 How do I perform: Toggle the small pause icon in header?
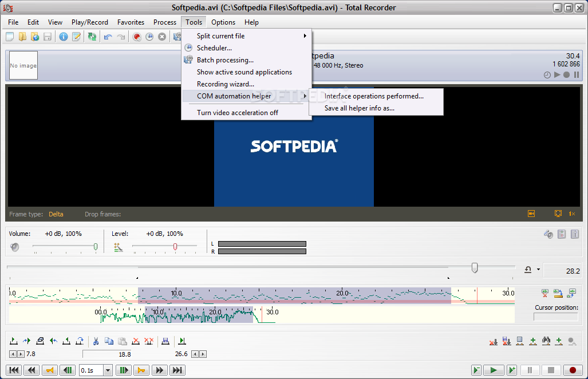point(577,74)
